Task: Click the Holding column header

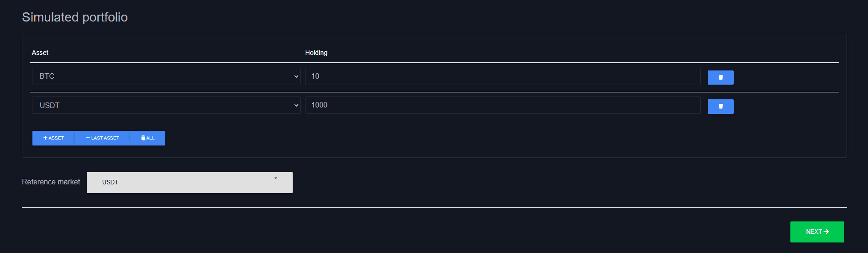Action: tap(316, 53)
